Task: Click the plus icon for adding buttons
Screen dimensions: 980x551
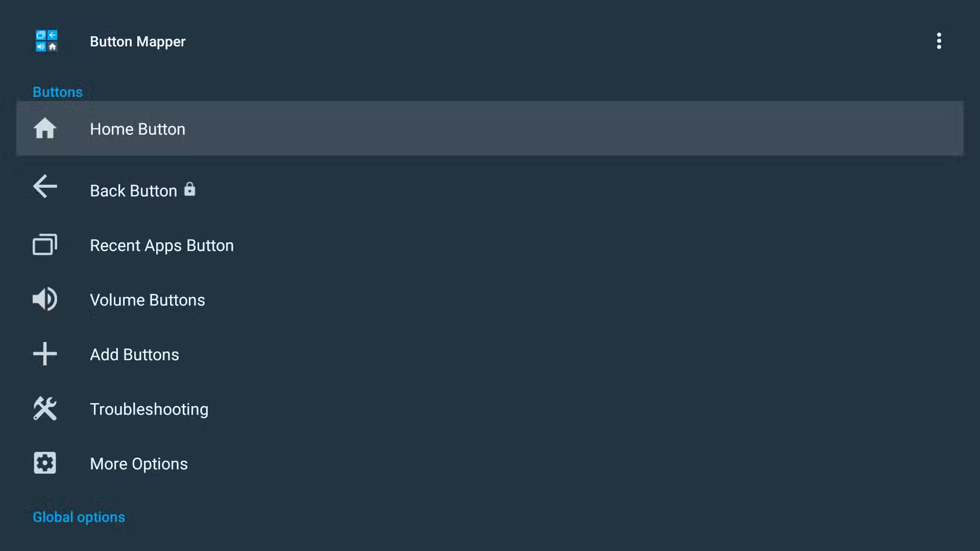Action: (45, 354)
